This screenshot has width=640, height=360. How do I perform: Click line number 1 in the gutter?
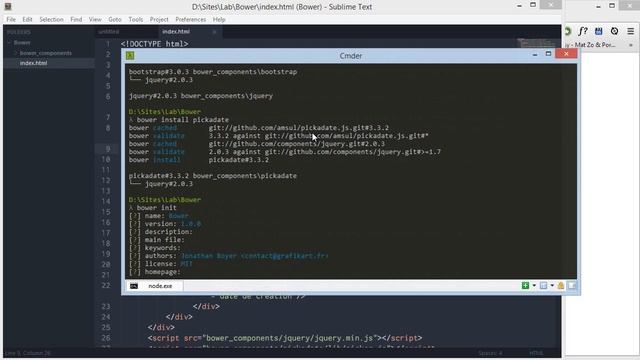108,44
